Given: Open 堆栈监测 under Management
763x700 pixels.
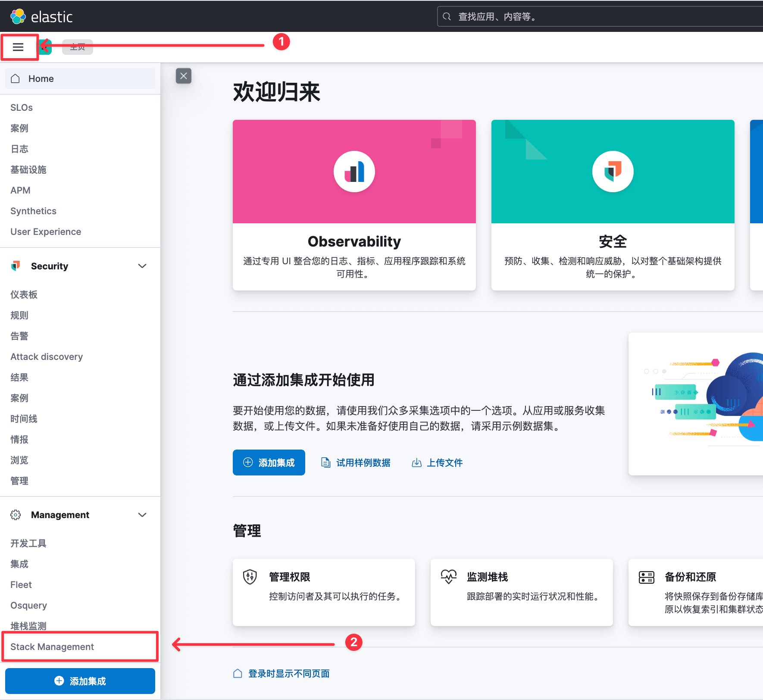Looking at the screenshot, I should point(28,626).
